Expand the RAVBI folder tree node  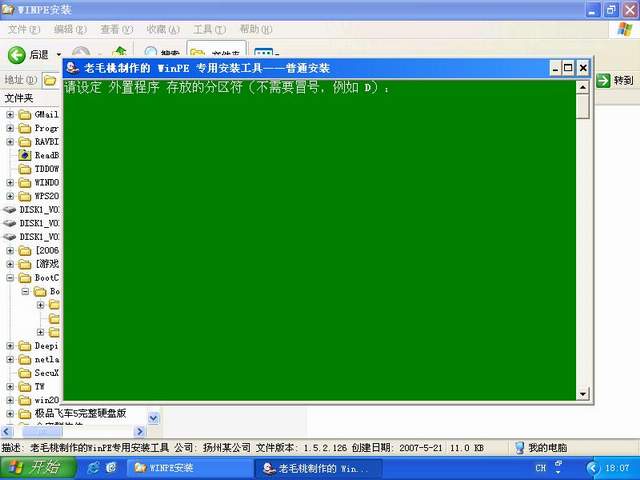point(10,142)
